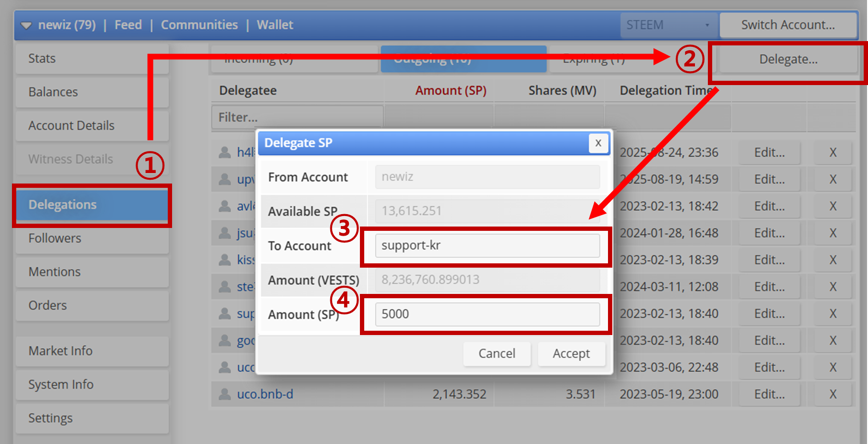
Task: Edit the delegation dated 2024-03-11, 12:08
Action: pos(770,287)
